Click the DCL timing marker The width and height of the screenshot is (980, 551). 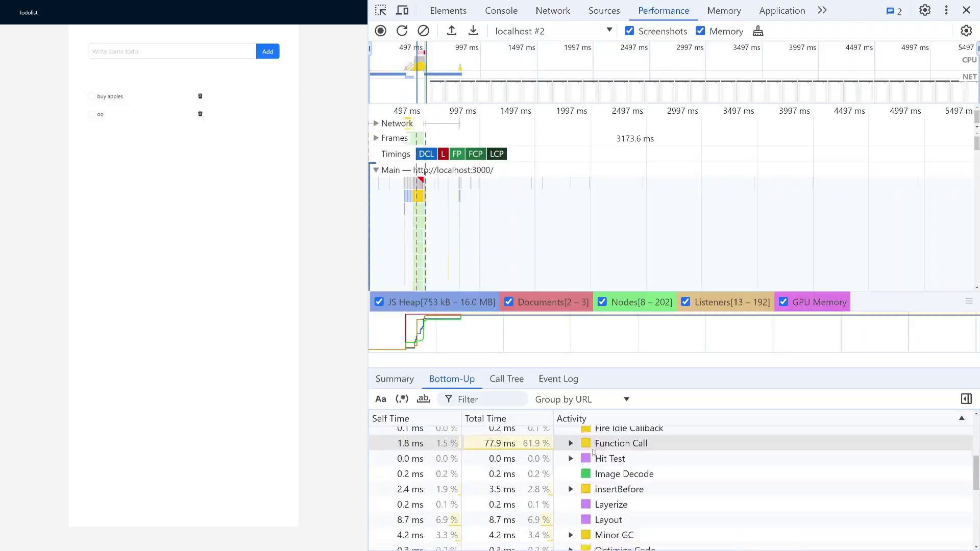coord(426,154)
